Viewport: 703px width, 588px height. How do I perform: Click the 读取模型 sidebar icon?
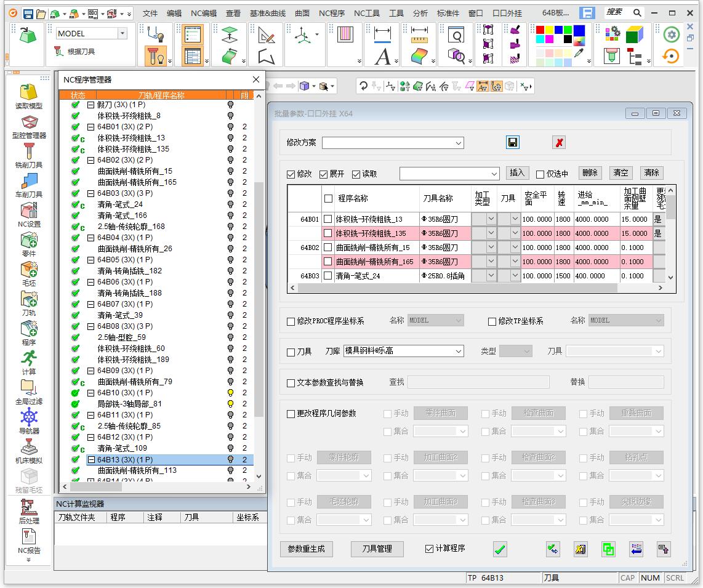coord(29,92)
